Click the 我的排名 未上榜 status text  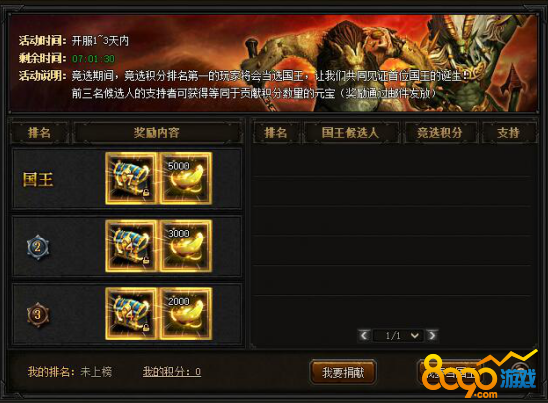[x=70, y=372]
